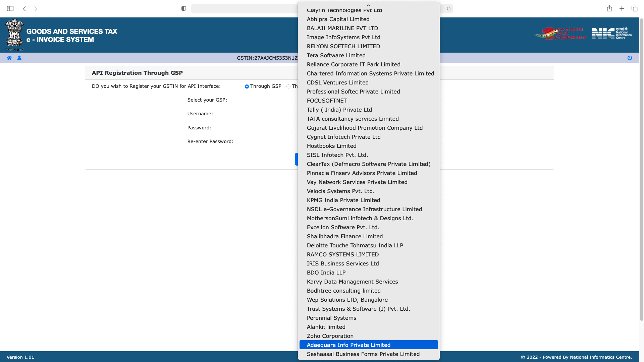Pick Seshaasai Business Forms Private Limited
The image size is (644, 362).
[x=369, y=354]
